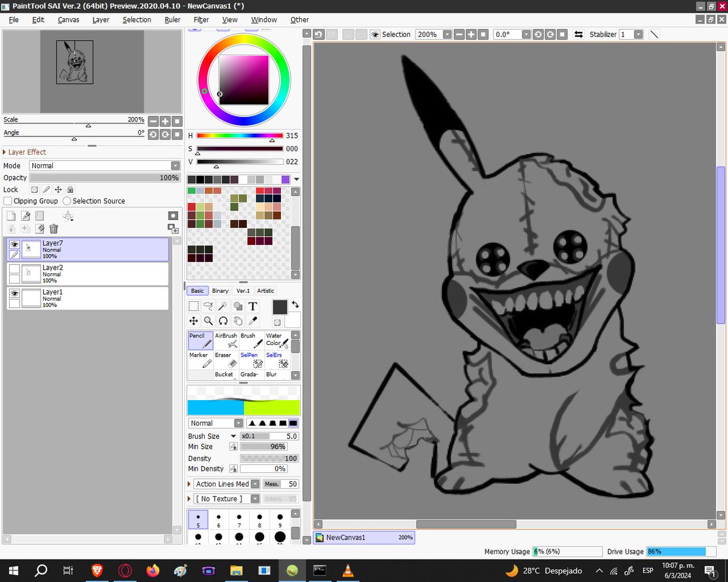
Task: Hide Layer1 using its eye icon
Action: 15,293
